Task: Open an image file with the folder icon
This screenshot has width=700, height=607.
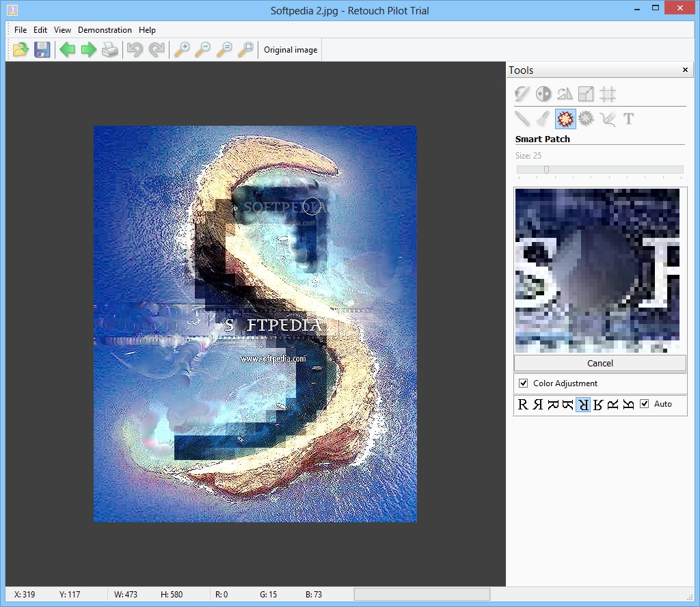Action: coord(21,49)
